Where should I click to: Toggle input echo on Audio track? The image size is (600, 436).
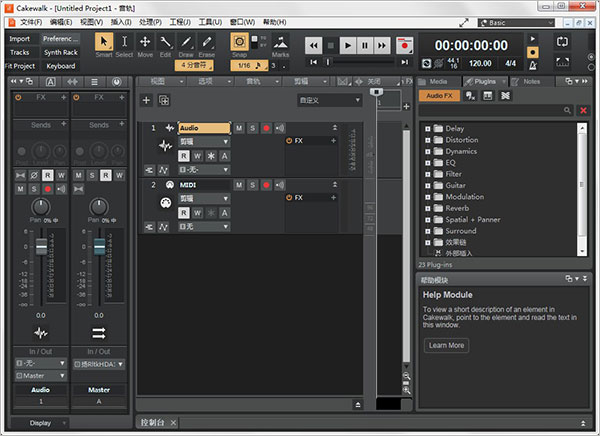tap(280, 128)
